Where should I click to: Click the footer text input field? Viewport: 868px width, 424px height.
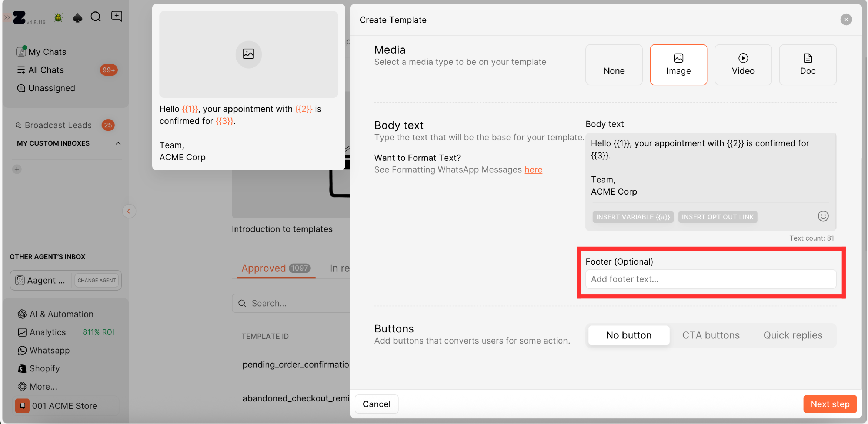(x=710, y=279)
